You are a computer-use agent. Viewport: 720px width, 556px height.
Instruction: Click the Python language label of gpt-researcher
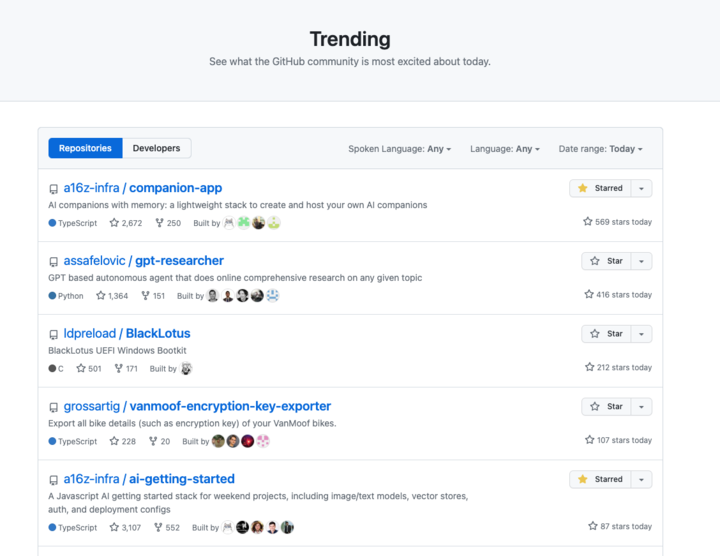(x=66, y=296)
